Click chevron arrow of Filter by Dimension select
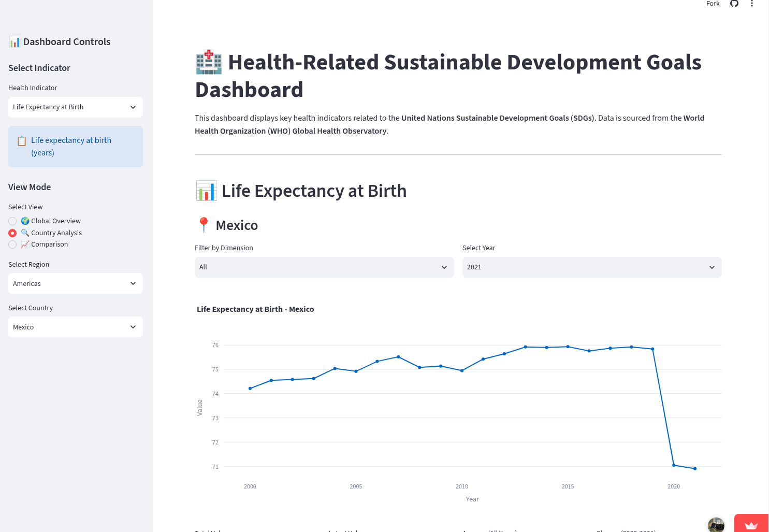The height and width of the screenshot is (532, 769). coord(444,267)
